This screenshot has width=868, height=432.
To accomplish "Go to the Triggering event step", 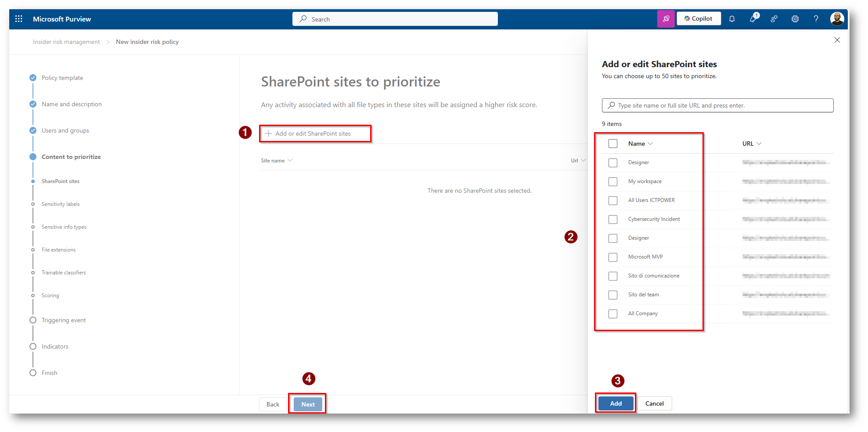I will click(x=64, y=320).
